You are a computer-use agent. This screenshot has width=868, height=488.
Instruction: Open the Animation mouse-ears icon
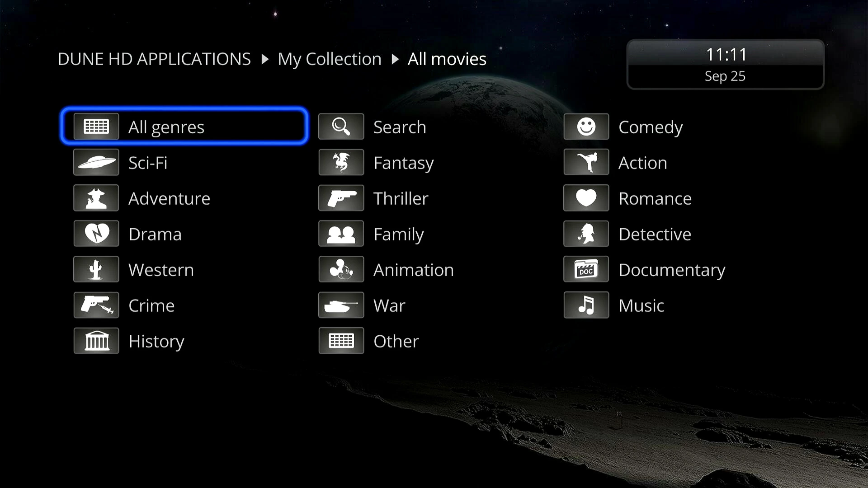pos(341,269)
